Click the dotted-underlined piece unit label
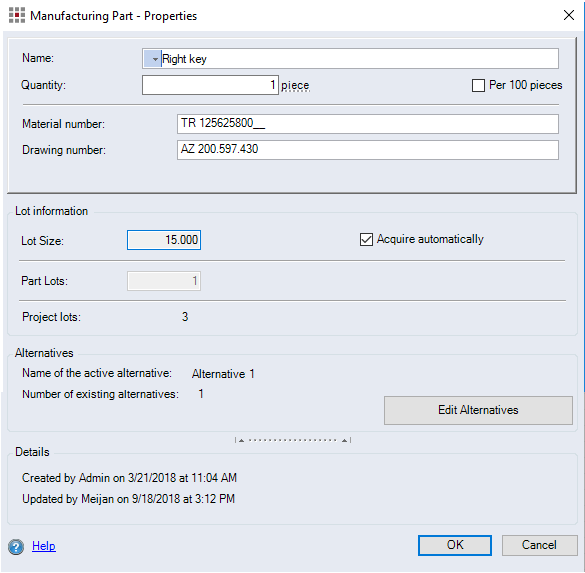Image resolution: width=585 pixels, height=573 pixels. point(295,85)
